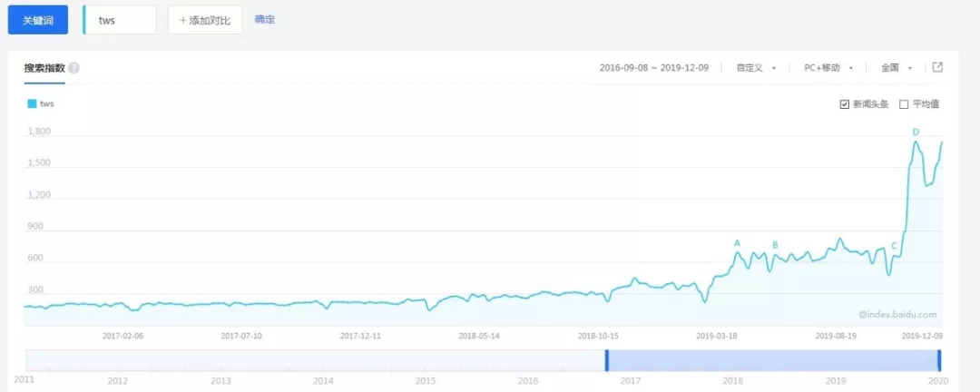Uncheck the 新闻头条 checkbox
This screenshot has width=980, height=392.
click(845, 104)
